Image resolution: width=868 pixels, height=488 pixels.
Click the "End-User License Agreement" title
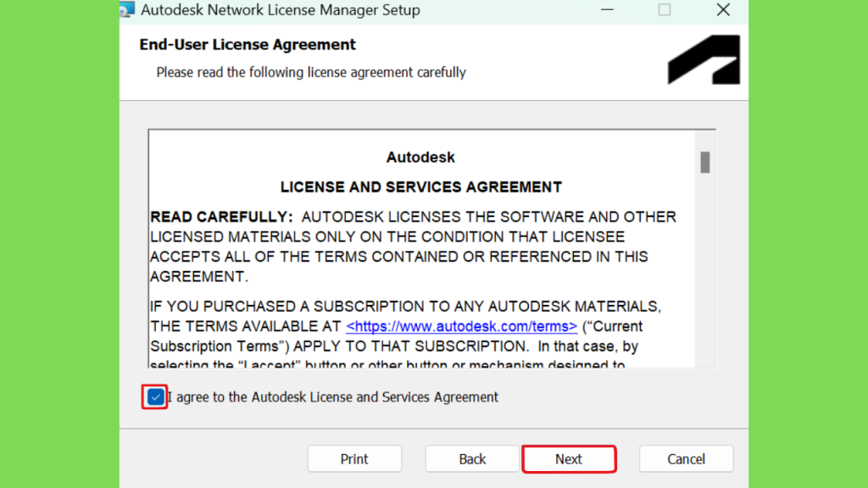tap(248, 44)
